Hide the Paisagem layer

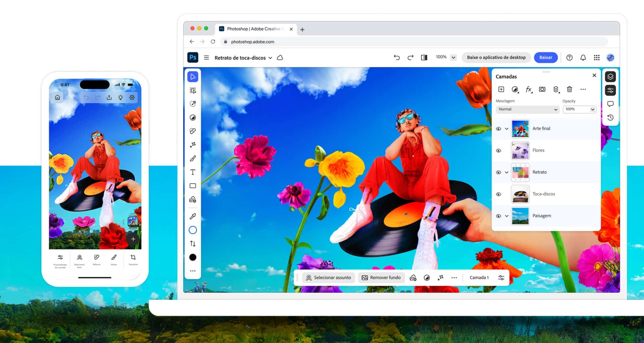click(x=498, y=216)
